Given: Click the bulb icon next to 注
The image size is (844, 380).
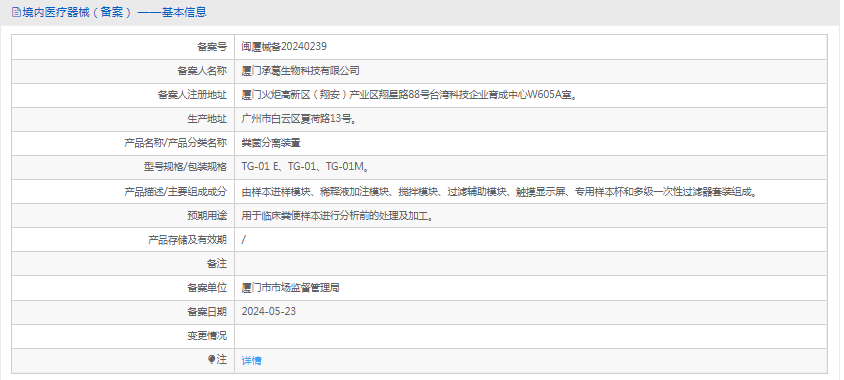Looking at the screenshot, I should pyautogui.click(x=212, y=360).
